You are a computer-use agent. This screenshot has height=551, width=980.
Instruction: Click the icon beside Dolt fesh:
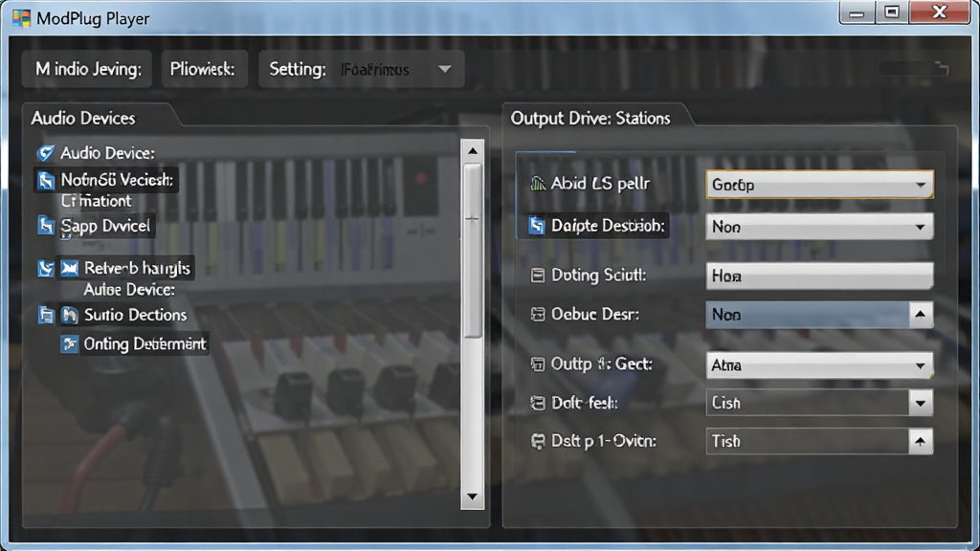pos(538,403)
